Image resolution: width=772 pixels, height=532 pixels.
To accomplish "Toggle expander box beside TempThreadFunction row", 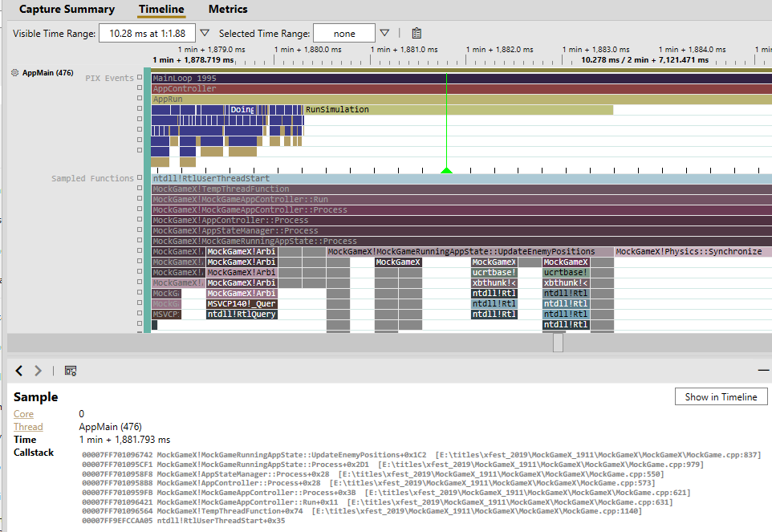I will [x=140, y=189].
